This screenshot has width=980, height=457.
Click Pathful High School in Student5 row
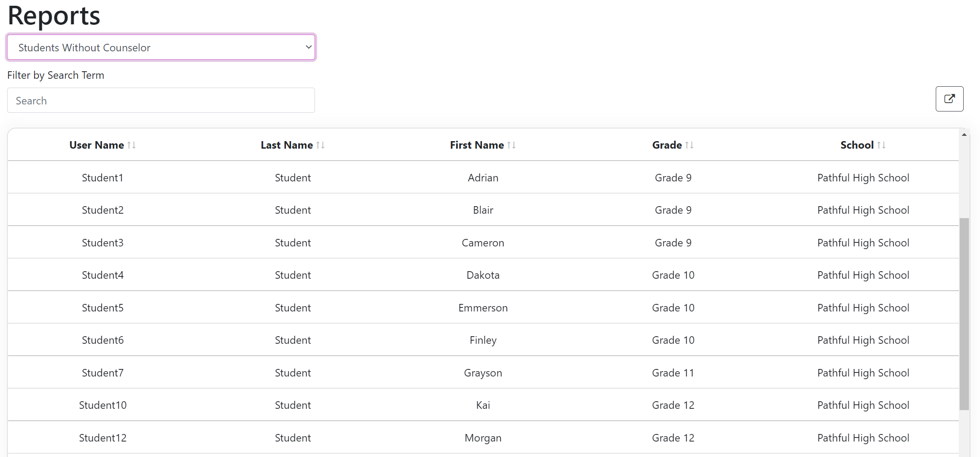(x=864, y=308)
